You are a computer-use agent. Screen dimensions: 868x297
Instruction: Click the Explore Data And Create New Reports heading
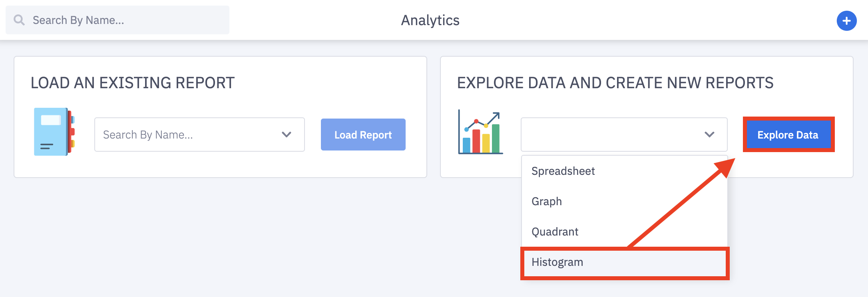pyautogui.click(x=615, y=83)
